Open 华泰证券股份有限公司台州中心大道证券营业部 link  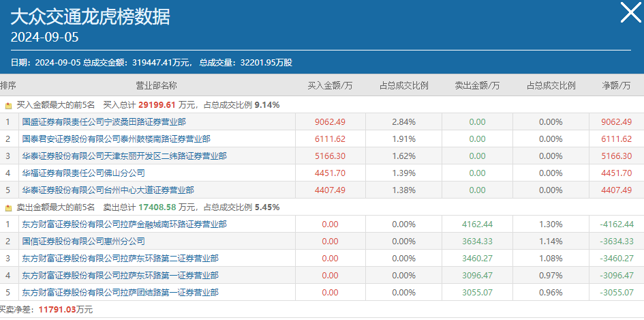point(108,190)
